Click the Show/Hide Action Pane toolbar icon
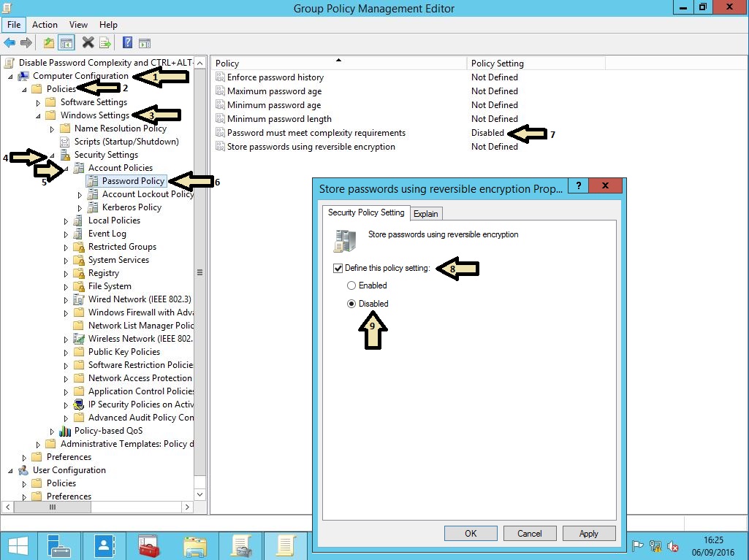This screenshot has width=749, height=560. click(144, 42)
